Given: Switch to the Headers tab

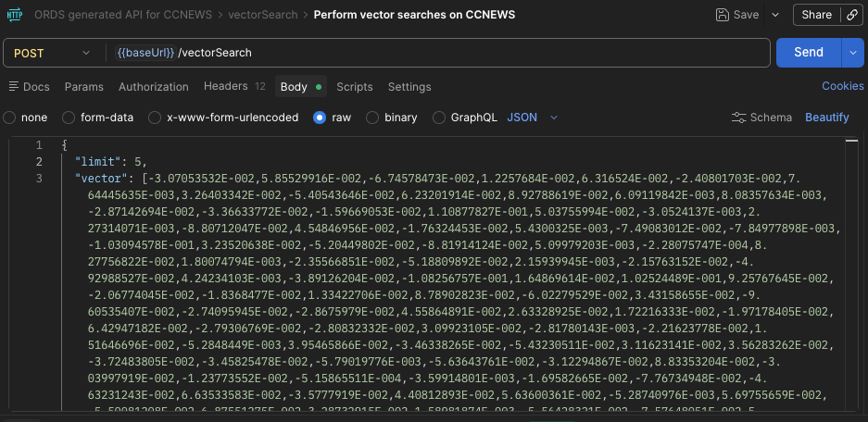Looking at the screenshot, I should tap(226, 87).
